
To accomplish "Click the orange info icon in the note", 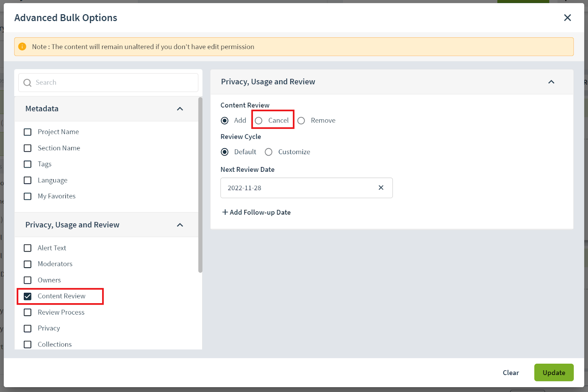I will point(22,47).
